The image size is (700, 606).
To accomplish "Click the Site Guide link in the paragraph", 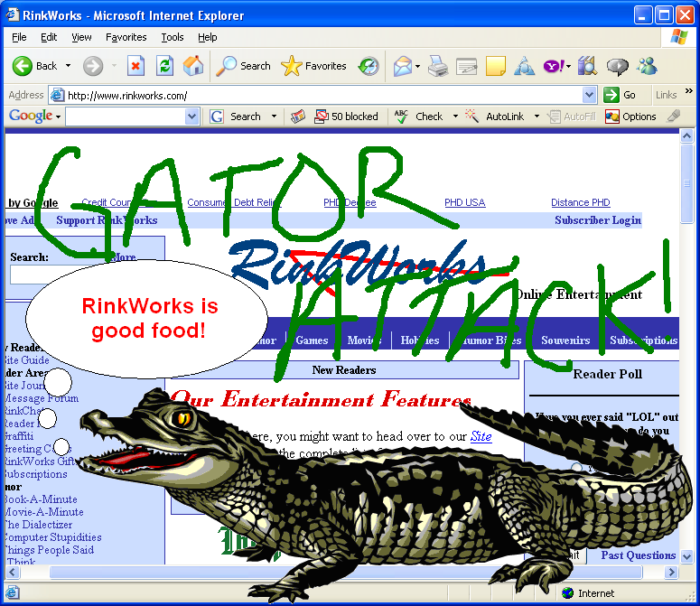I will (x=481, y=436).
